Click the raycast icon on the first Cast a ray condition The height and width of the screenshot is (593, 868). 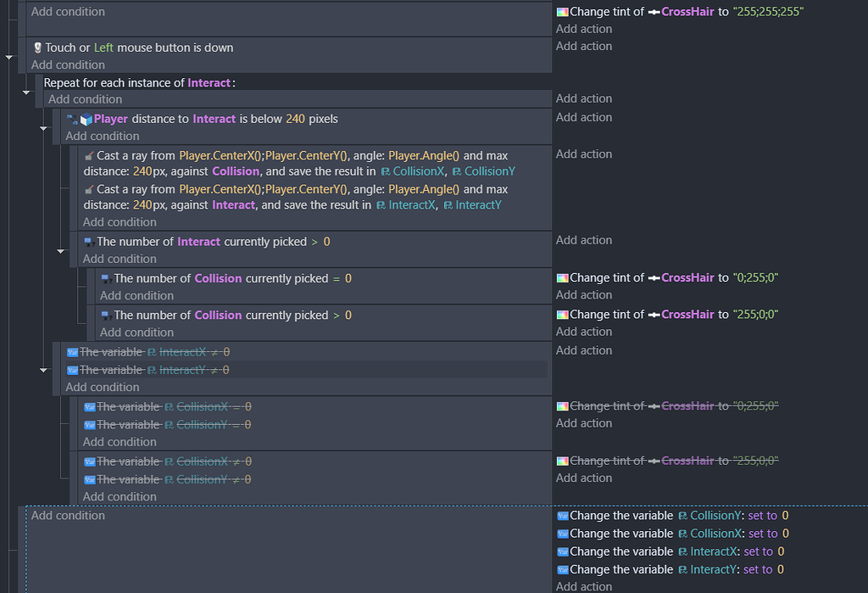point(89,156)
